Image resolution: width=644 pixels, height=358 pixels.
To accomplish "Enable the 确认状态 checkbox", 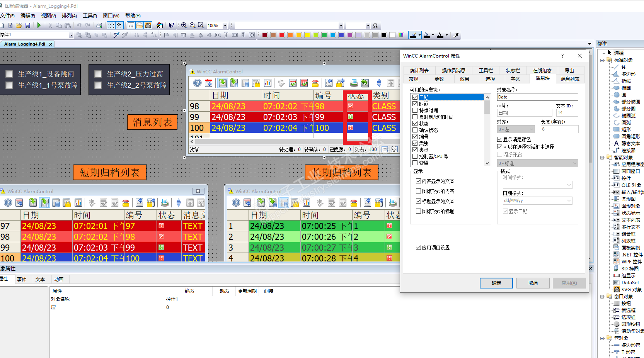I will click(x=415, y=130).
